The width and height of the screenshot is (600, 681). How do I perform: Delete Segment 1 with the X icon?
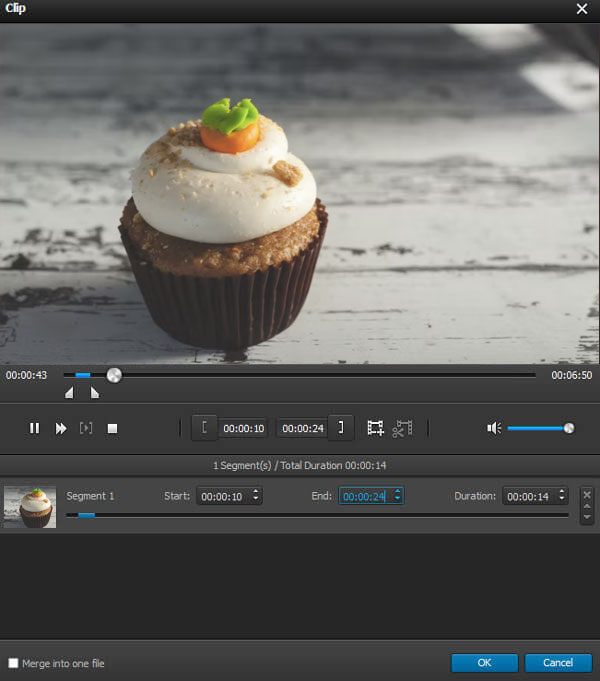587,495
